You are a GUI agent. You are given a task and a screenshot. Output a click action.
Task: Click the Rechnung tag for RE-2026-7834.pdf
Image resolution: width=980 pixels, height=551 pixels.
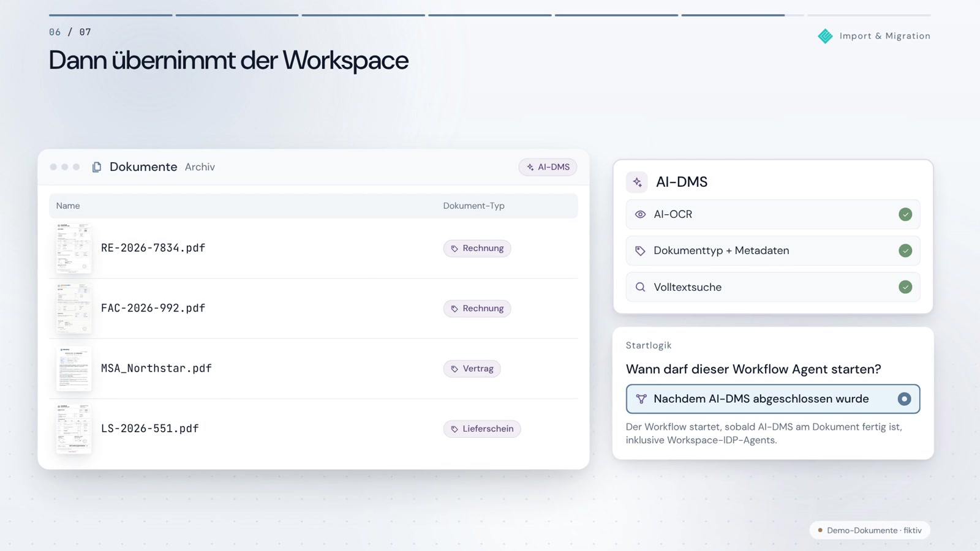point(477,249)
